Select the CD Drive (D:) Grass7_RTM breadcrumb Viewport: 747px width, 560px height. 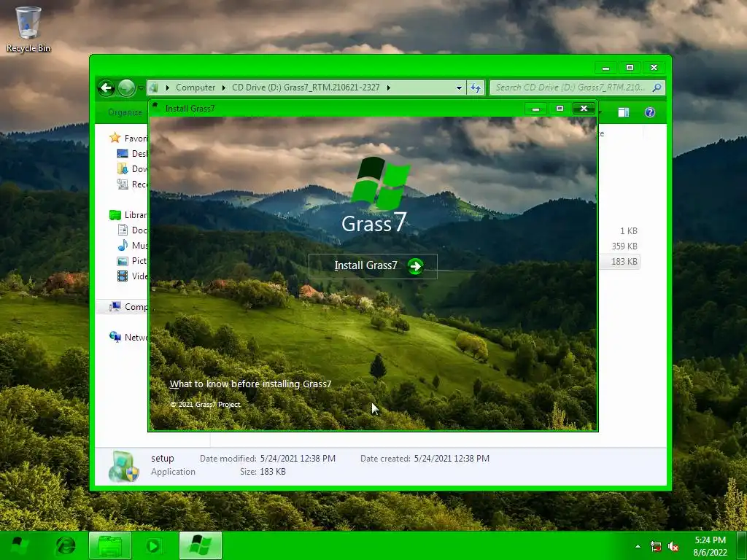click(306, 87)
